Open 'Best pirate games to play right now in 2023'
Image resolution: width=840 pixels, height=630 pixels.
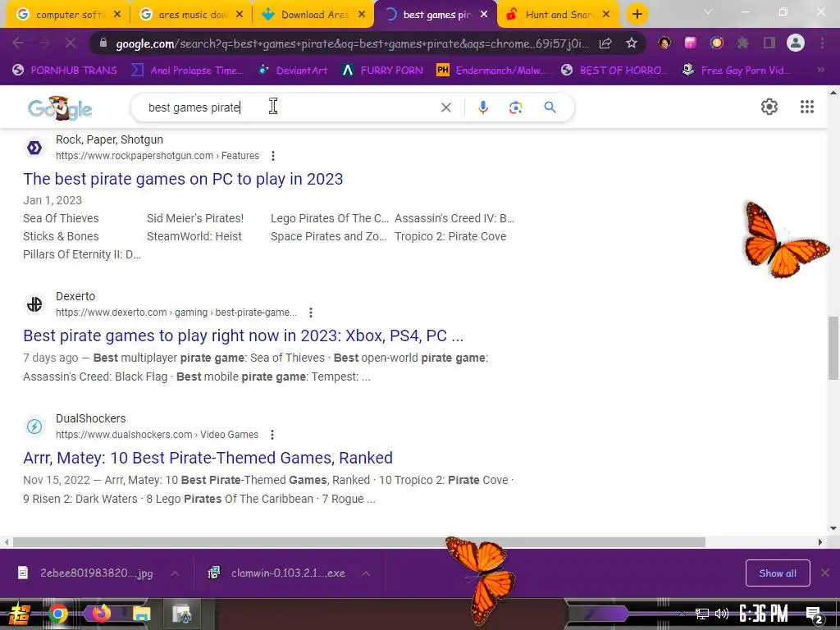pos(243,336)
